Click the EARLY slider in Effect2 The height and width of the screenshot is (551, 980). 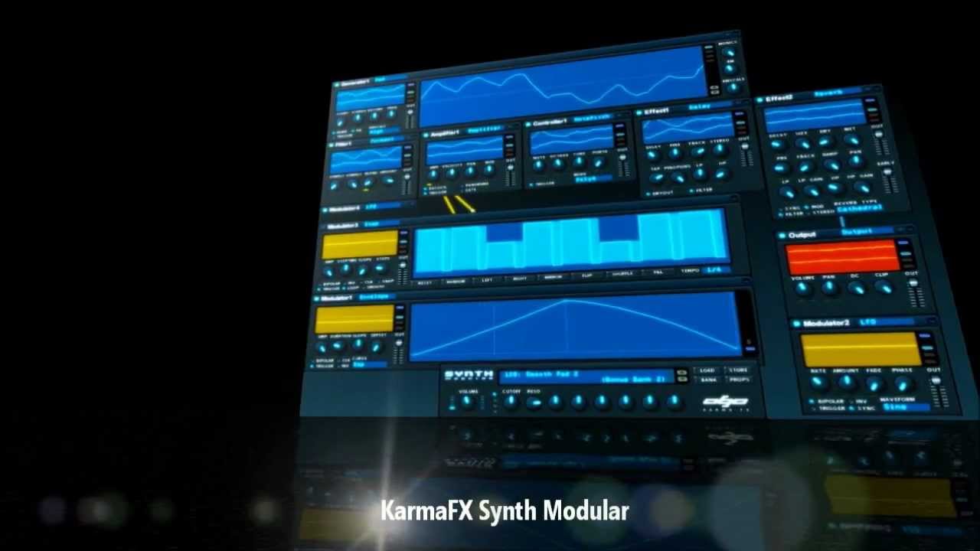pyautogui.click(x=888, y=181)
